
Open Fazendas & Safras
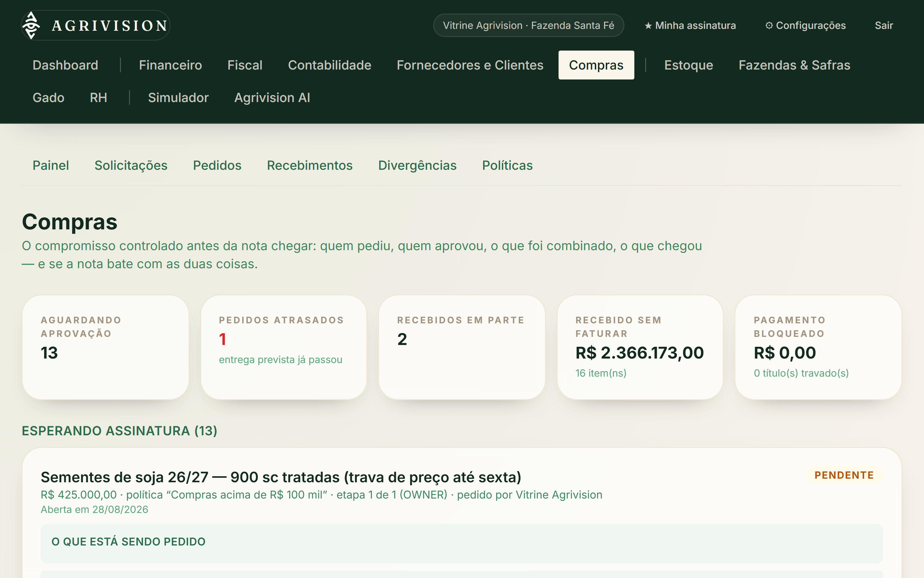point(794,65)
